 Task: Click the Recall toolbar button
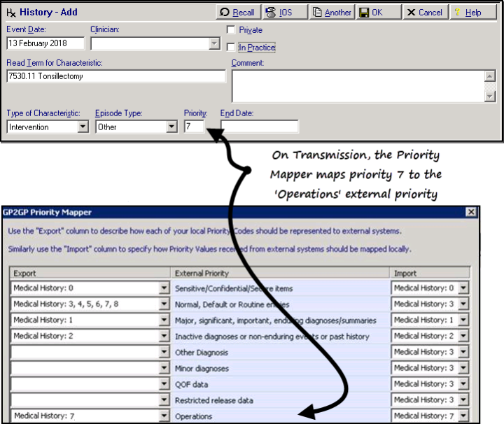237,13
